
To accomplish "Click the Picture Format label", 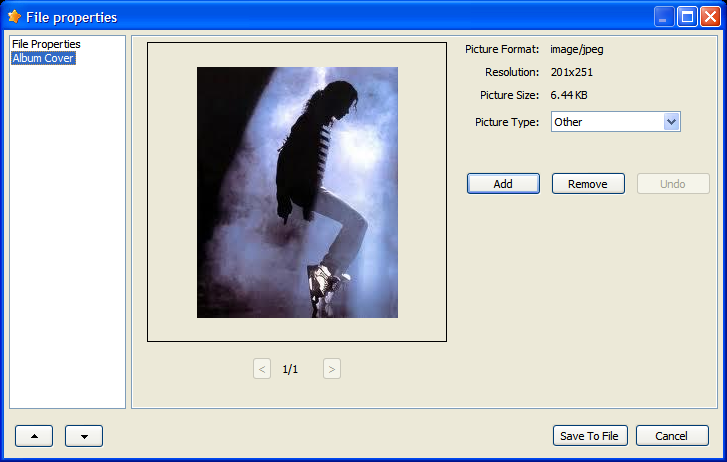I will (x=502, y=49).
